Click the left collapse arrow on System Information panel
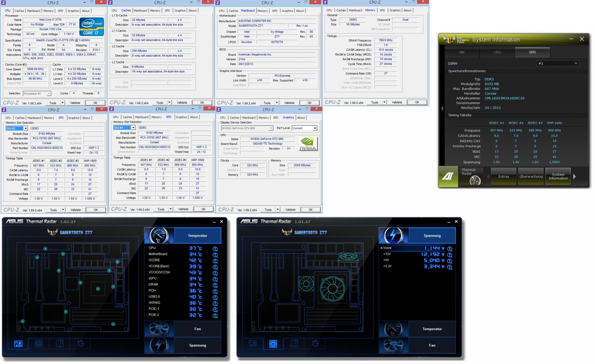Image resolution: width=595 pixels, height=364 pixels. pyautogui.click(x=442, y=108)
